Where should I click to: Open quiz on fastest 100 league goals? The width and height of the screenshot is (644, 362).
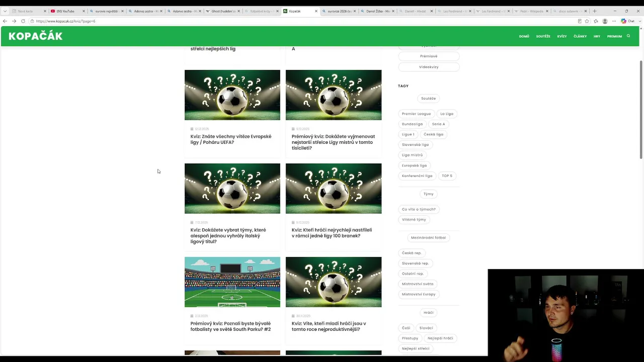[332, 233]
